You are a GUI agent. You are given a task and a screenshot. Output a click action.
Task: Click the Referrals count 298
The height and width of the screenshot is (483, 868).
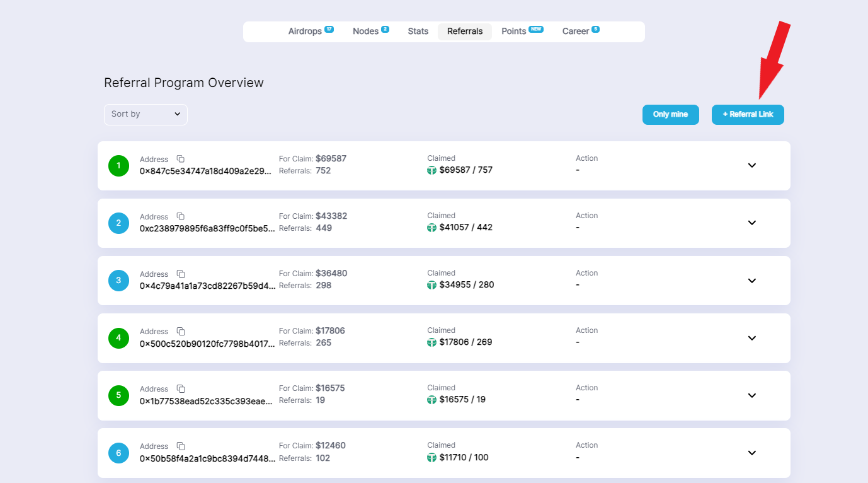[x=324, y=286]
